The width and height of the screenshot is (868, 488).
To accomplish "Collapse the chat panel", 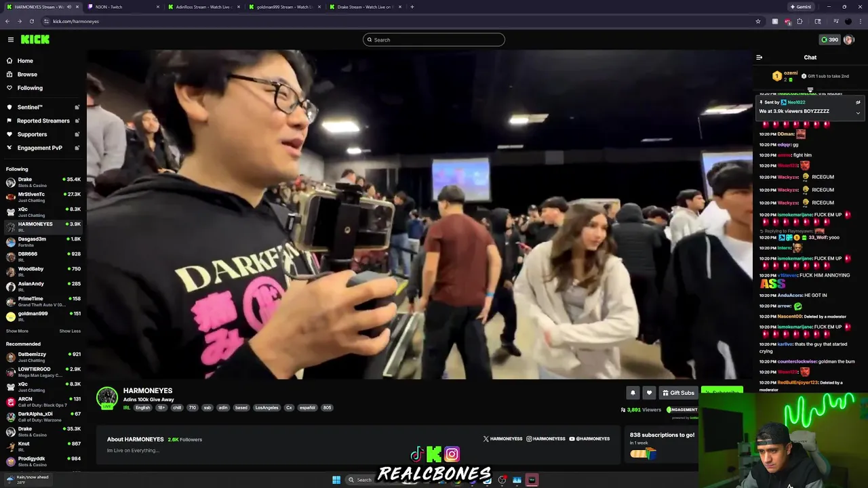I will (x=759, y=58).
